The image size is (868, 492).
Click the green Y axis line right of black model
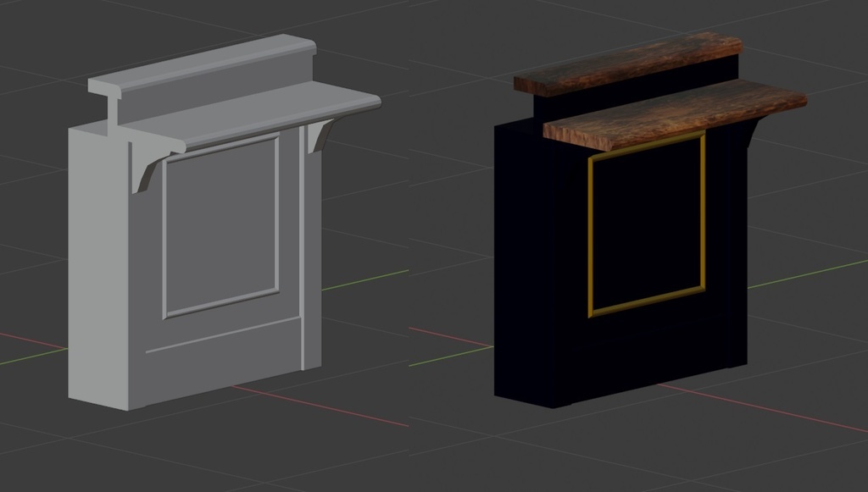pyautogui.click(x=807, y=274)
